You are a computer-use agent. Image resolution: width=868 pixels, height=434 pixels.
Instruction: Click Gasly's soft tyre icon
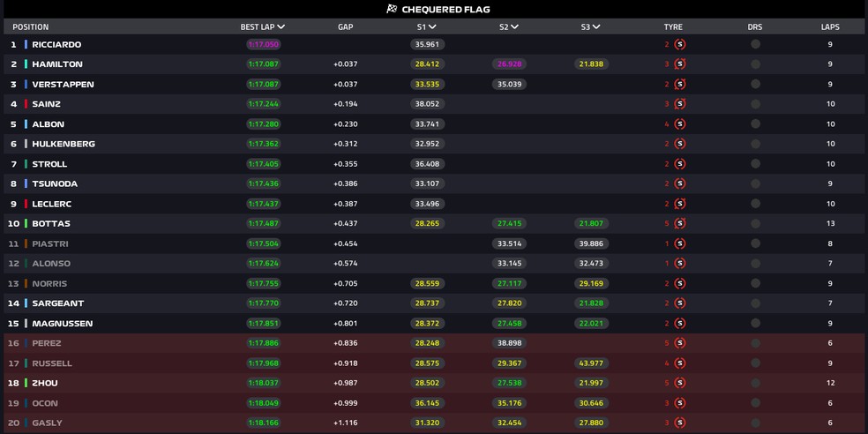pyautogui.click(x=680, y=423)
